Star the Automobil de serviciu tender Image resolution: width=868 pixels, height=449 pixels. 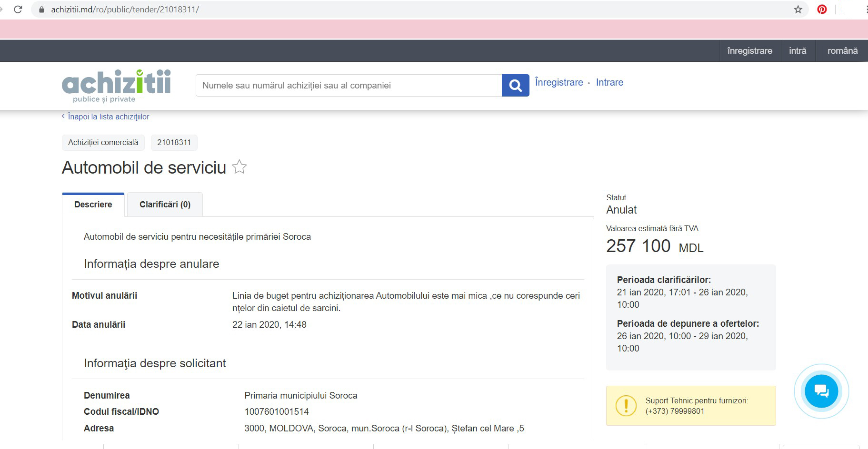click(x=239, y=167)
